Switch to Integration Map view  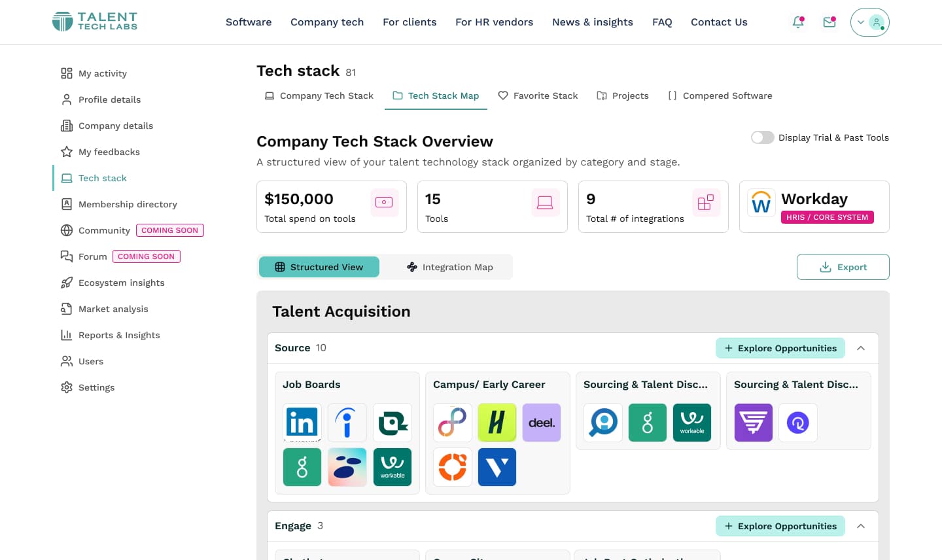coord(449,267)
